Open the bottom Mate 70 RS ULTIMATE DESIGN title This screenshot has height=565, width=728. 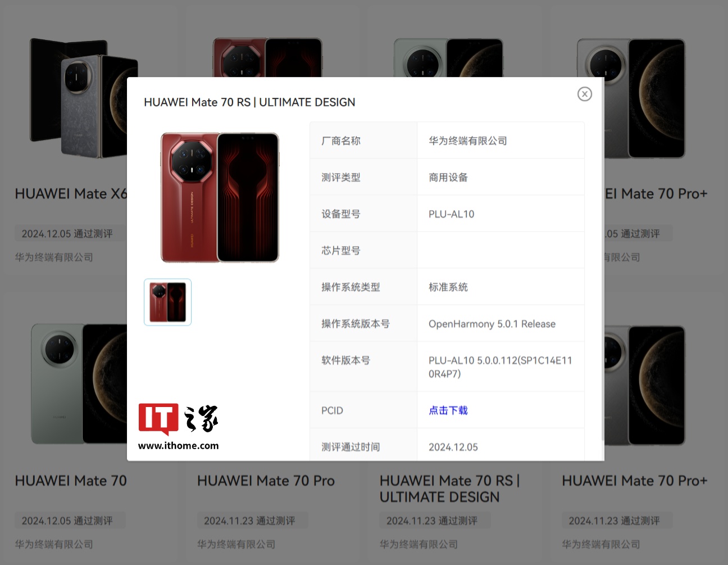(x=449, y=489)
